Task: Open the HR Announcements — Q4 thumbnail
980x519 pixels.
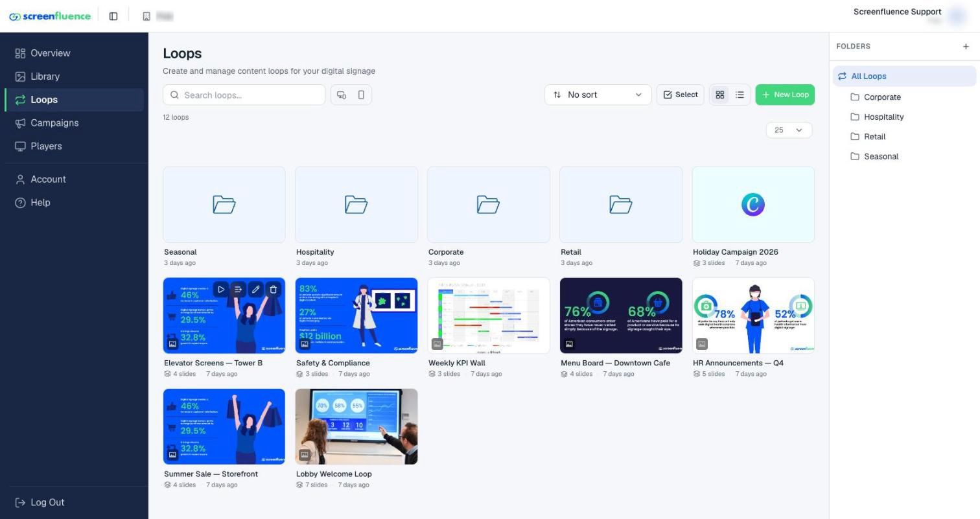Action: point(753,316)
